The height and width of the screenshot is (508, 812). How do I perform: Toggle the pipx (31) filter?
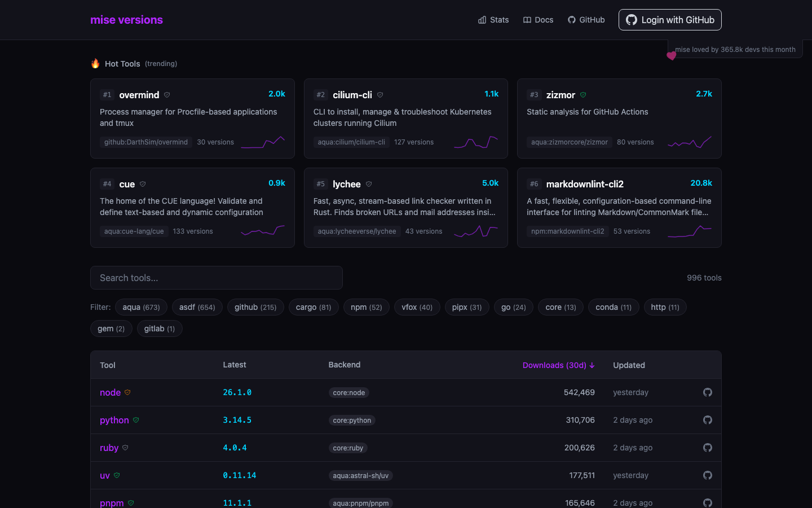click(467, 307)
